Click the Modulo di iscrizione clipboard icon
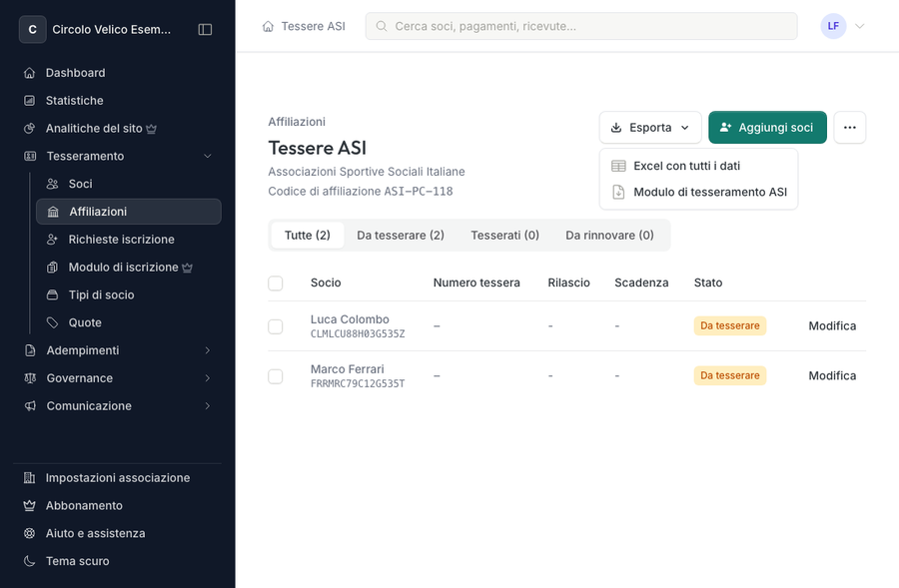 [52, 268]
